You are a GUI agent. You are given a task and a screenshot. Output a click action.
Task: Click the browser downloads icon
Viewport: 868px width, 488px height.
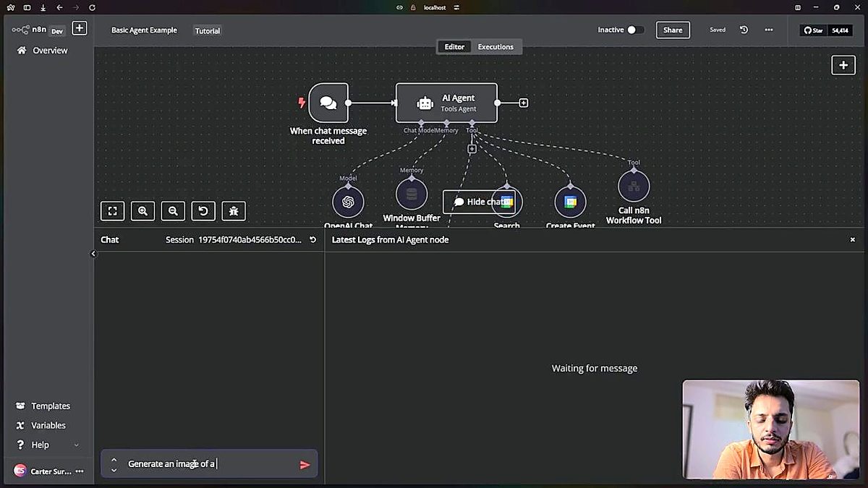coord(43,7)
